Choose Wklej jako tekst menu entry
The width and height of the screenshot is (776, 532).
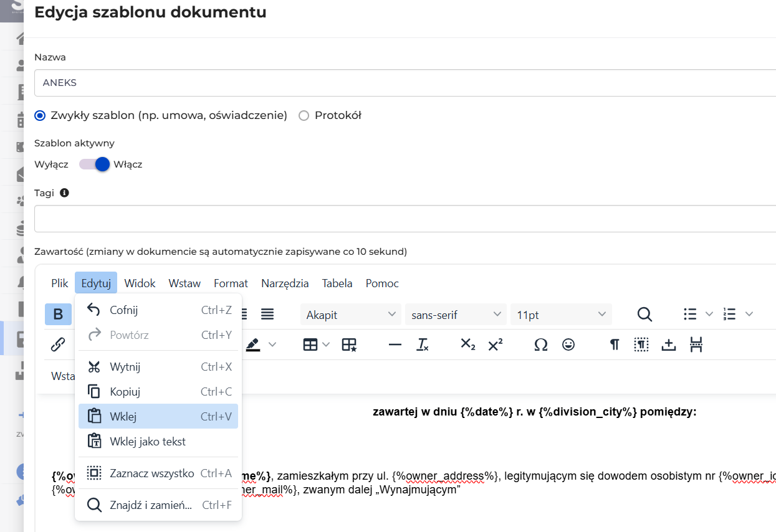(x=158, y=442)
